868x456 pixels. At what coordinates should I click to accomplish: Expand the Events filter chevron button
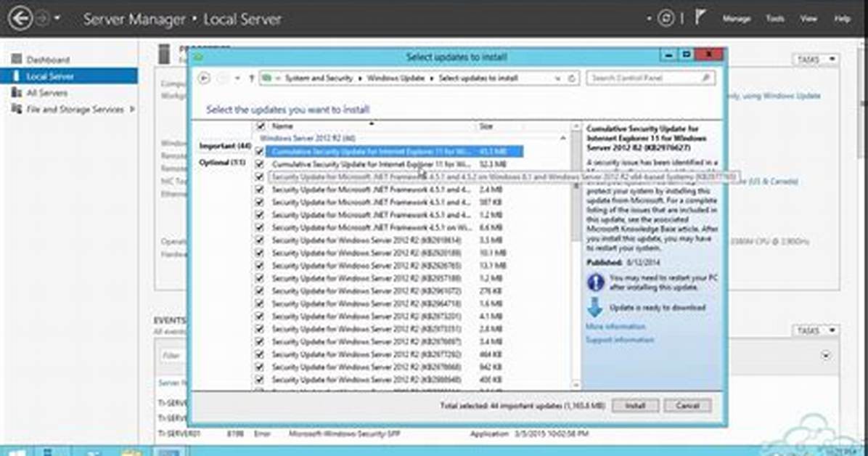tap(826, 355)
